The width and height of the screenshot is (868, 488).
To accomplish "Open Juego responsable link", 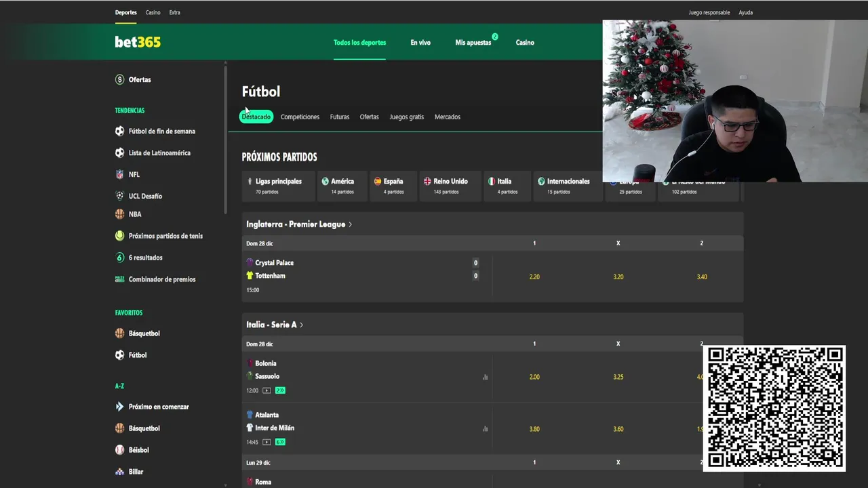I will [x=709, y=12].
